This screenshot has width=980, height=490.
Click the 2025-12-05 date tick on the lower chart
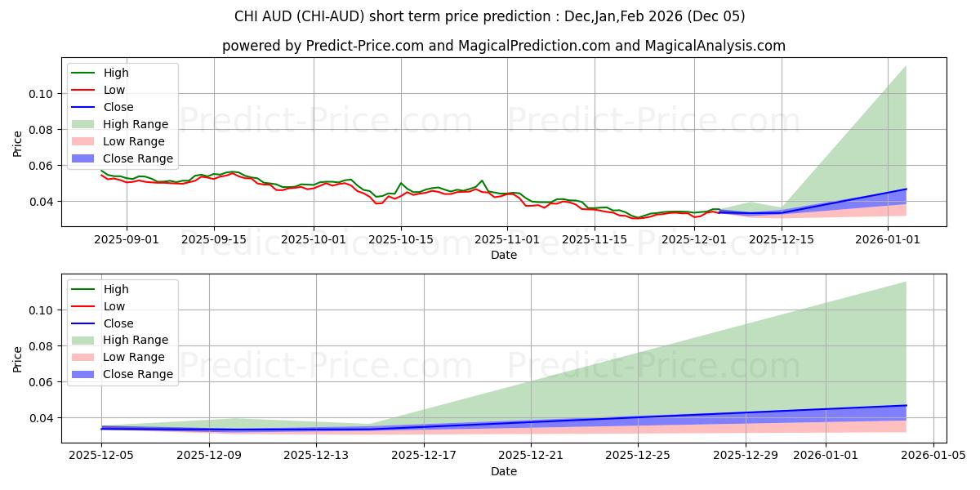101,455
